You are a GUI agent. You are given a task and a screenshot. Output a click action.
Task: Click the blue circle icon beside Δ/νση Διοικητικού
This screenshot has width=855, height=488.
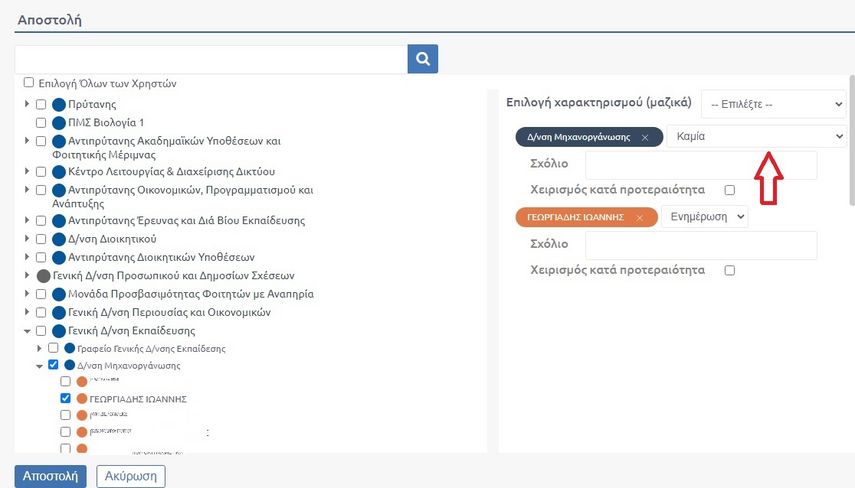click(x=58, y=239)
